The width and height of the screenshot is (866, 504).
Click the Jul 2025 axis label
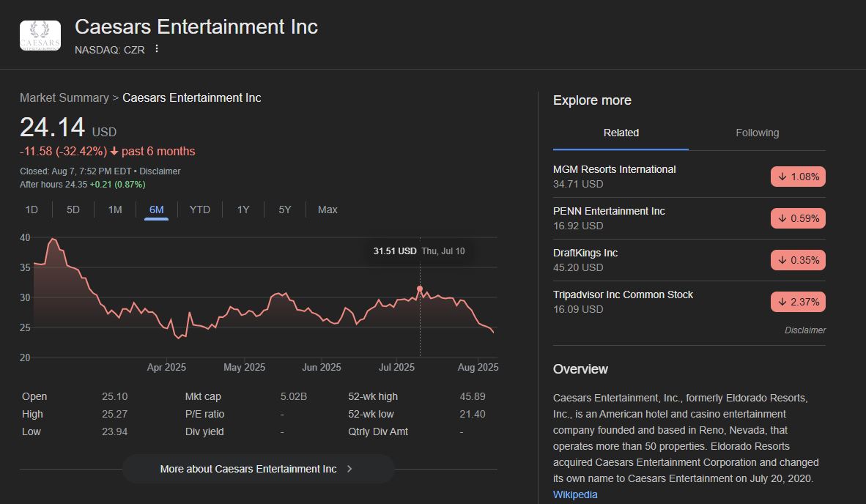click(396, 367)
